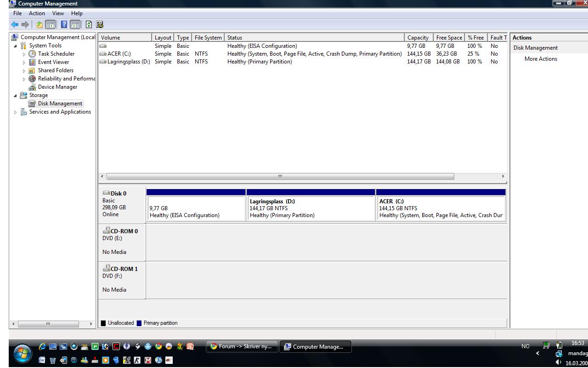Collapse the System Tools tree node
Image resolution: width=588 pixels, height=368 pixels.
15,46
